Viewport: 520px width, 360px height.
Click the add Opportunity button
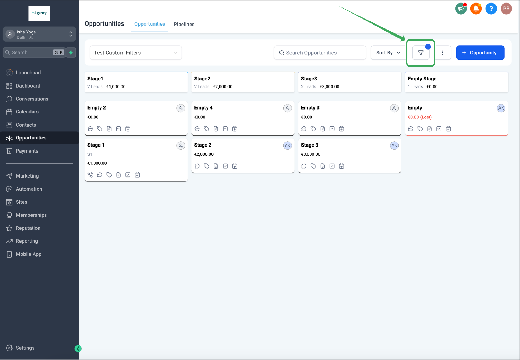pyautogui.click(x=480, y=53)
